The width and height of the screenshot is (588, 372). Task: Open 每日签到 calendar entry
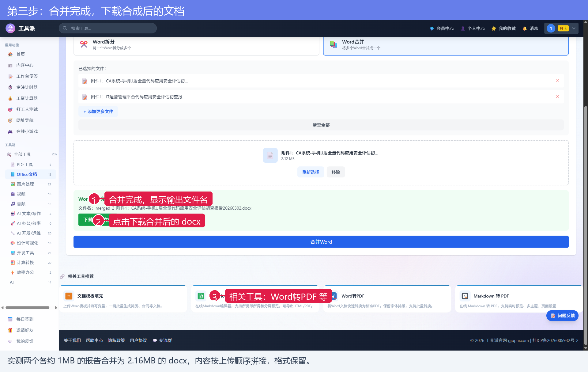pos(25,319)
